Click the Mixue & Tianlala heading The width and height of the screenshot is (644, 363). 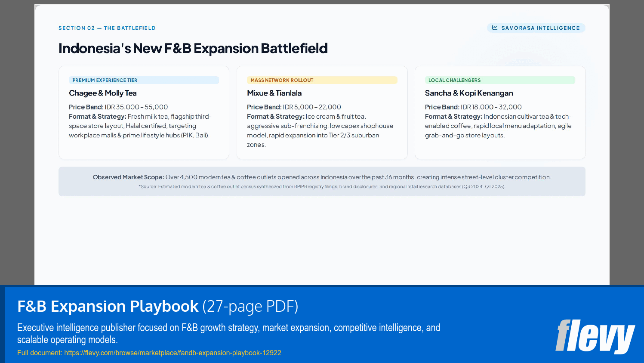point(274,93)
